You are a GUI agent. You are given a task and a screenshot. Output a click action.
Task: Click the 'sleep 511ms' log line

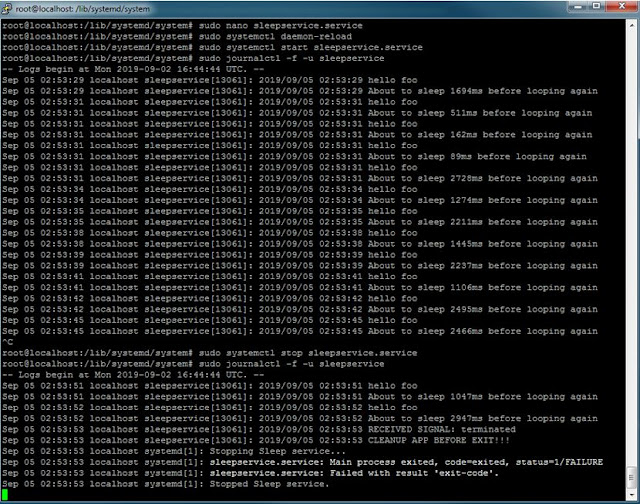click(297, 113)
